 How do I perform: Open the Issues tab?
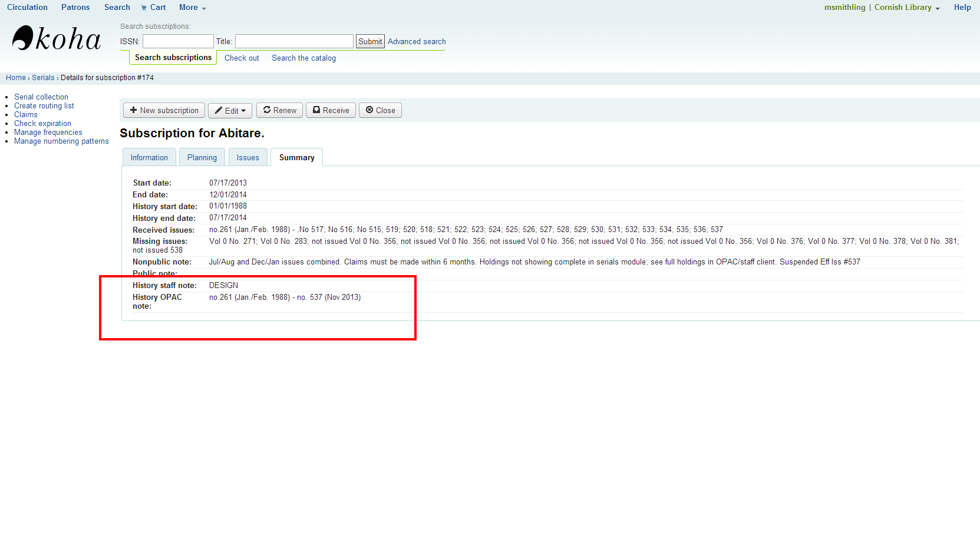(x=248, y=158)
